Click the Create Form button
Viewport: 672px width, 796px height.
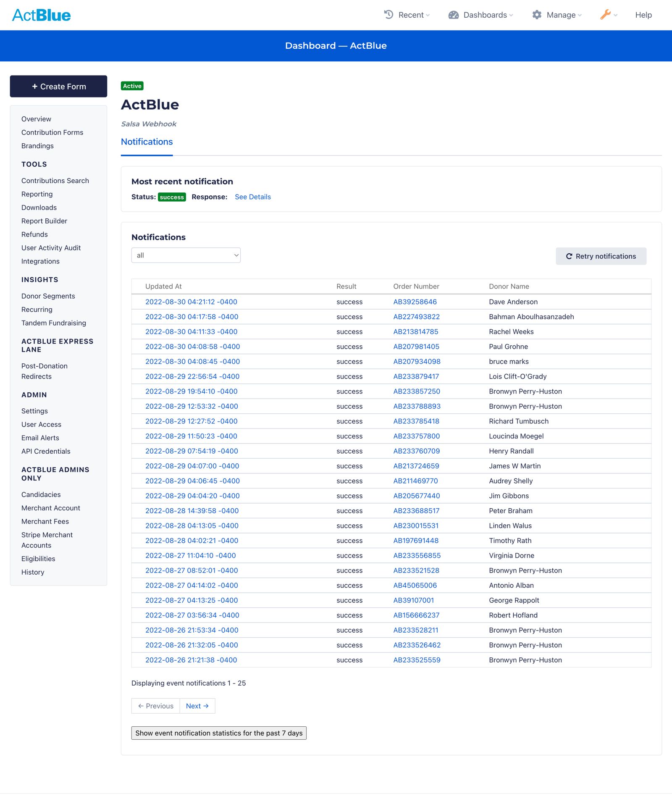click(58, 87)
